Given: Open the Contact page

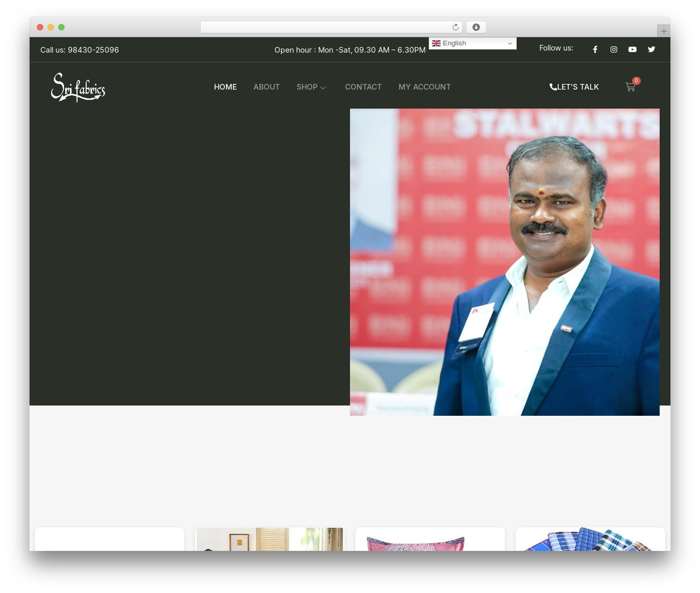Looking at the screenshot, I should [363, 87].
